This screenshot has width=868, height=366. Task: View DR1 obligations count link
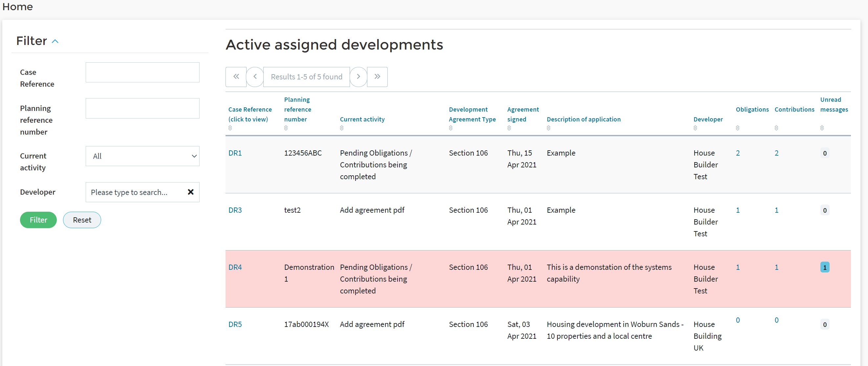point(738,153)
